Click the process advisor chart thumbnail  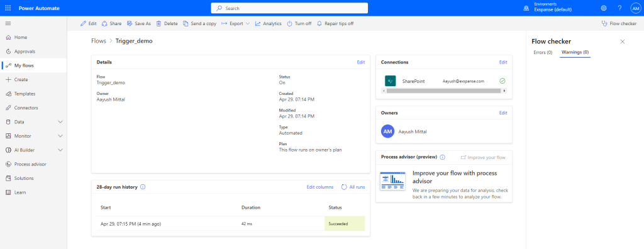(x=392, y=181)
